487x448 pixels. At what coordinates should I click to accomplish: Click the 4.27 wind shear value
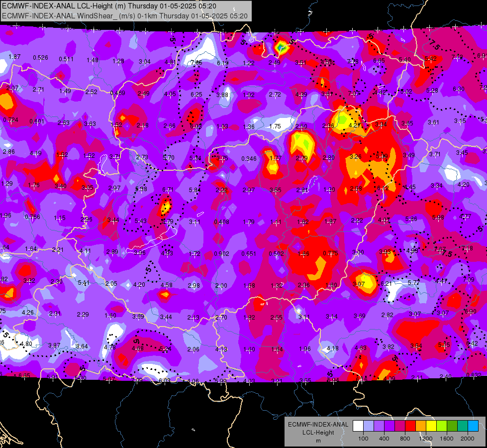(x=354, y=125)
